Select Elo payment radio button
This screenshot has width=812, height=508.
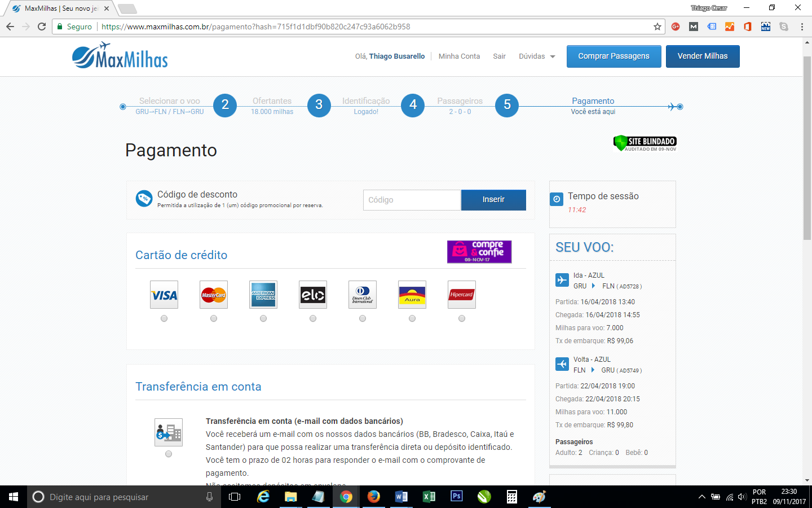(313, 318)
